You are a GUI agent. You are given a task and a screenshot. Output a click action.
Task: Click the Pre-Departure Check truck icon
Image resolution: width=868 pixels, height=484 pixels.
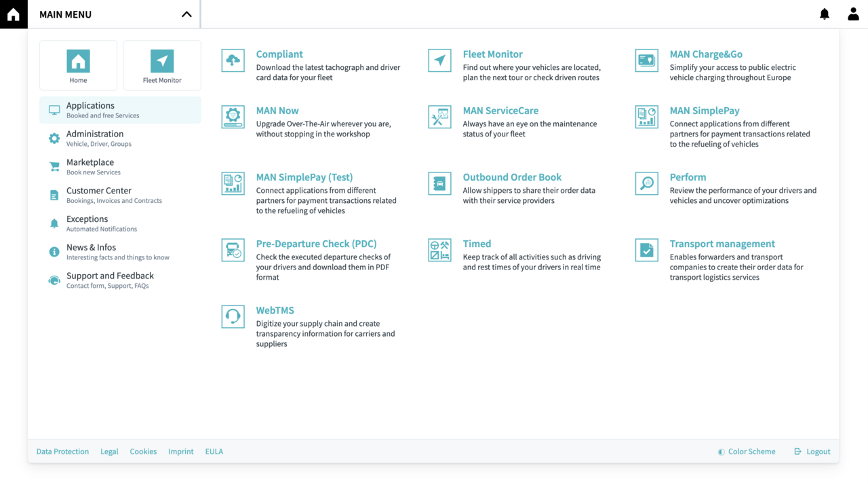tap(233, 250)
